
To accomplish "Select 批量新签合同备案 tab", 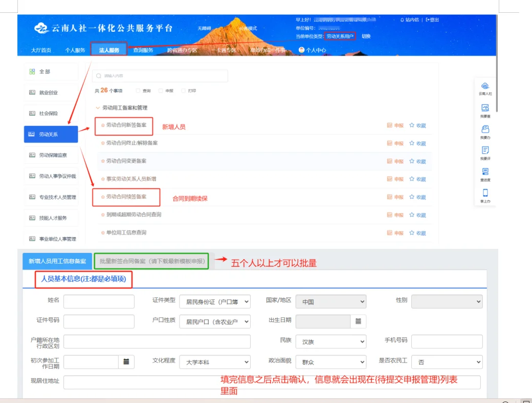I will tap(151, 261).
